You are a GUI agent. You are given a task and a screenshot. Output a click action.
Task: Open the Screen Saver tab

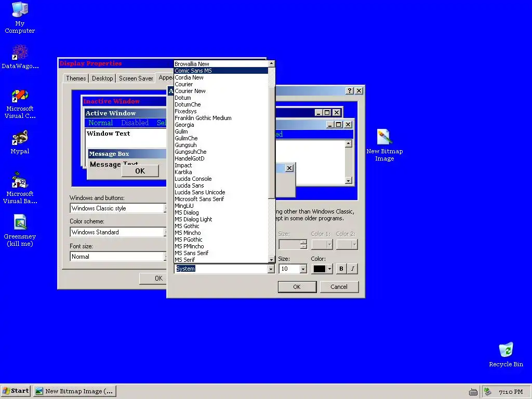click(x=136, y=78)
